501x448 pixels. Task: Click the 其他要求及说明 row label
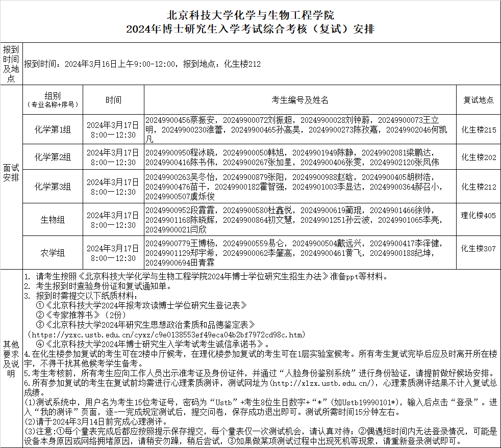[x=11, y=358]
